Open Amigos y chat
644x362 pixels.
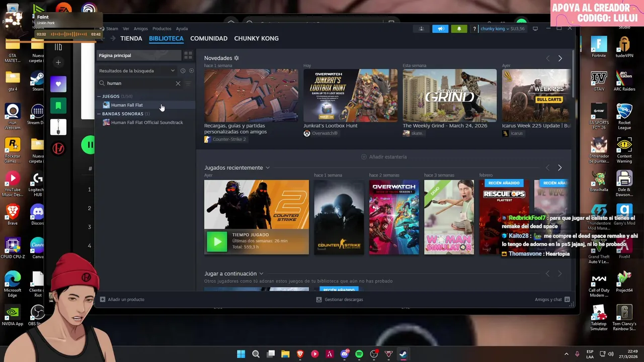[x=552, y=300]
